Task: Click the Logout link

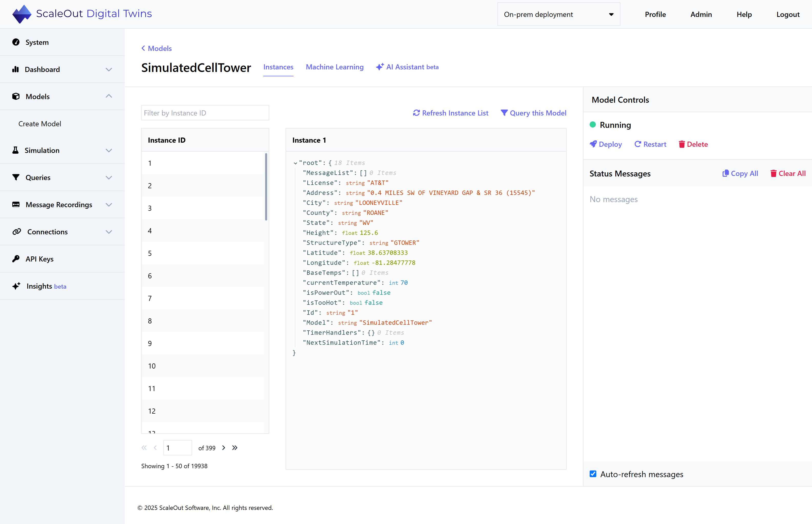Action: click(x=788, y=14)
